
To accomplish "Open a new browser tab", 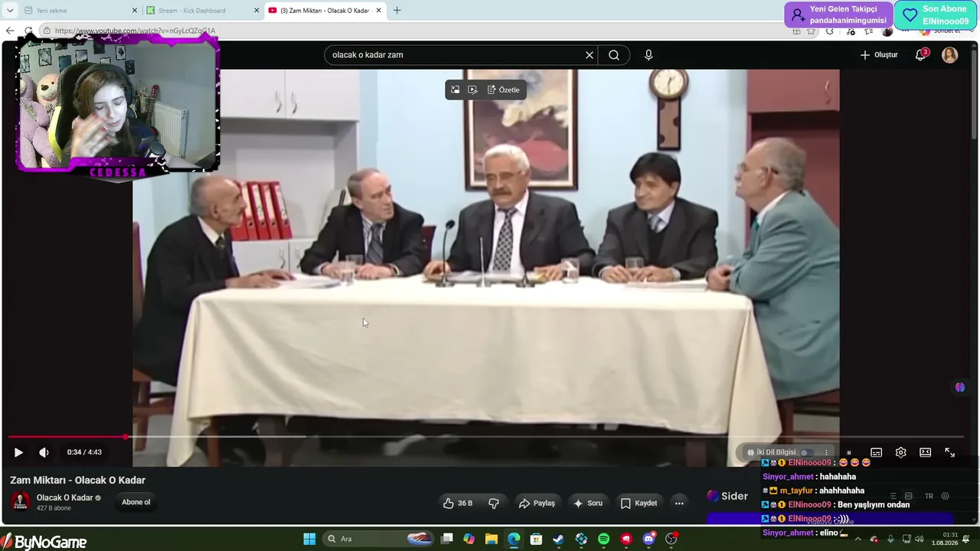I will coord(397,11).
